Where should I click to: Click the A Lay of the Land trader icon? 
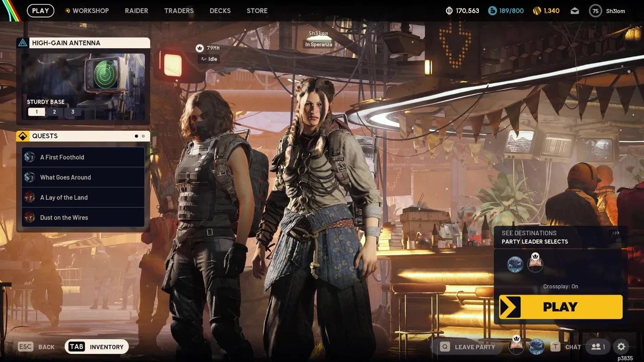click(x=30, y=197)
